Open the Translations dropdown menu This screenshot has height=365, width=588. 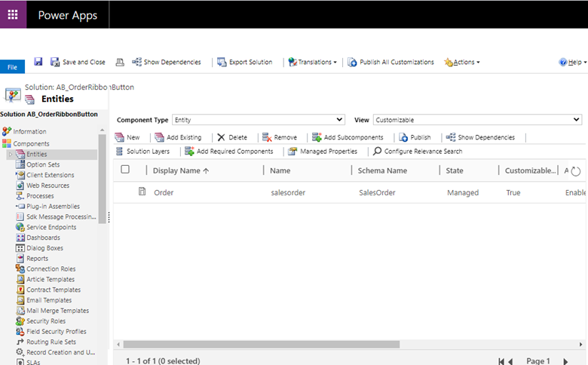click(313, 62)
